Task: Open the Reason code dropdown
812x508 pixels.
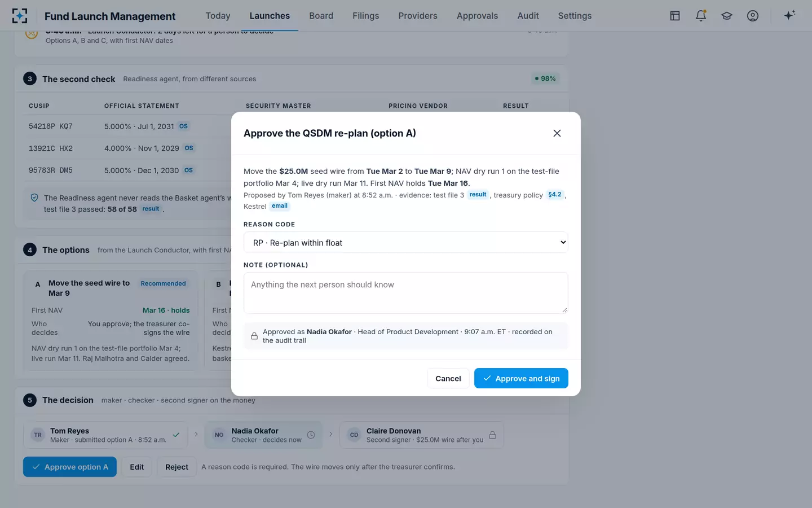Action: pyautogui.click(x=406, y=243)
